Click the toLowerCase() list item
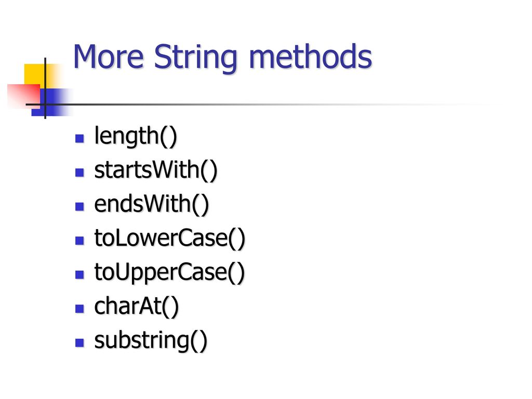 pos(169,238)
